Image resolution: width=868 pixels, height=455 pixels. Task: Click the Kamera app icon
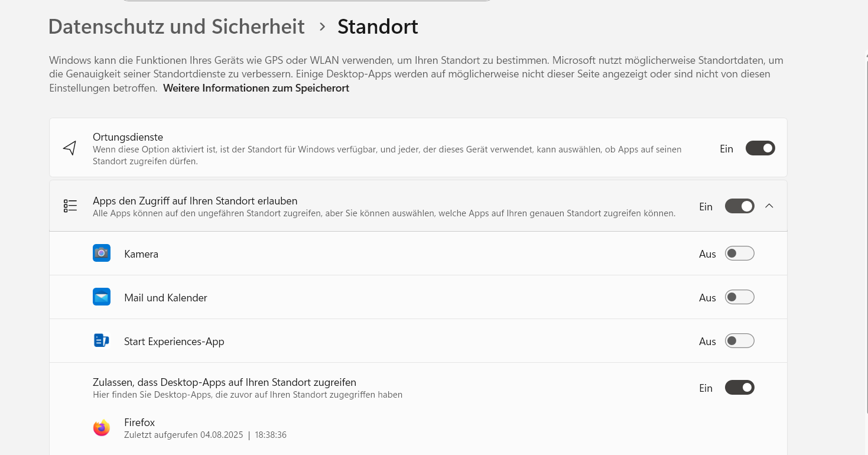tap(102, 253)
